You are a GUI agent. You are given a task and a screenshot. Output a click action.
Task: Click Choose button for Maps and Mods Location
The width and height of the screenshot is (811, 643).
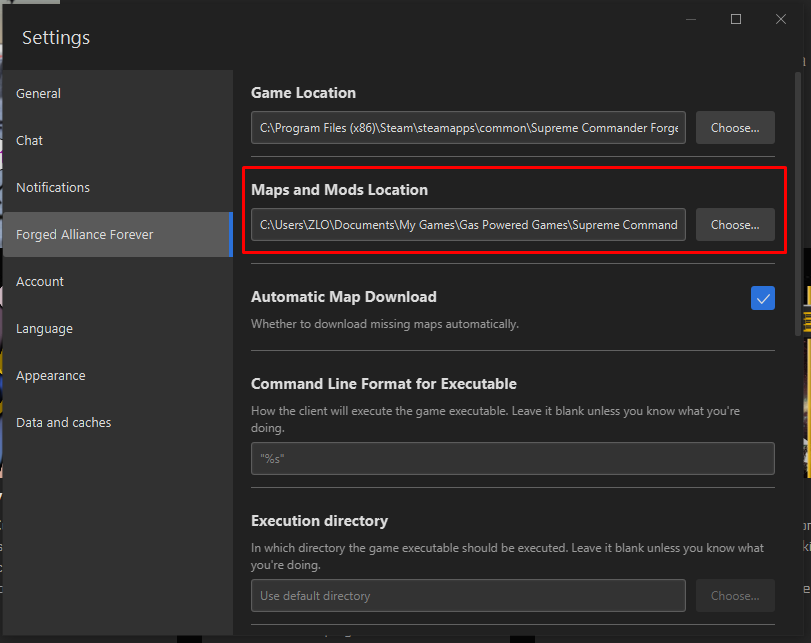pyautogui.click(x=735, y=225)
